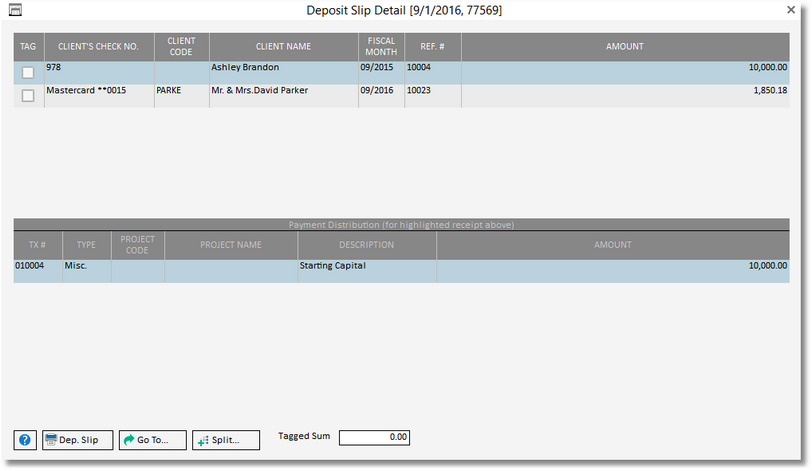This screenshot has height=471, width=812.
Task: Click the TYPE column header
Action: 86,245
